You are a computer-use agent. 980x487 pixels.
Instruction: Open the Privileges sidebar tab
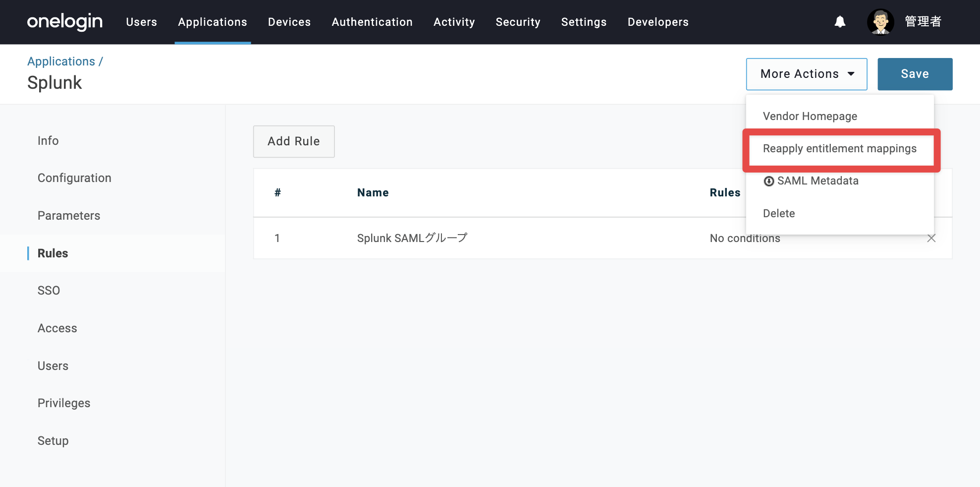pos(64,403)
